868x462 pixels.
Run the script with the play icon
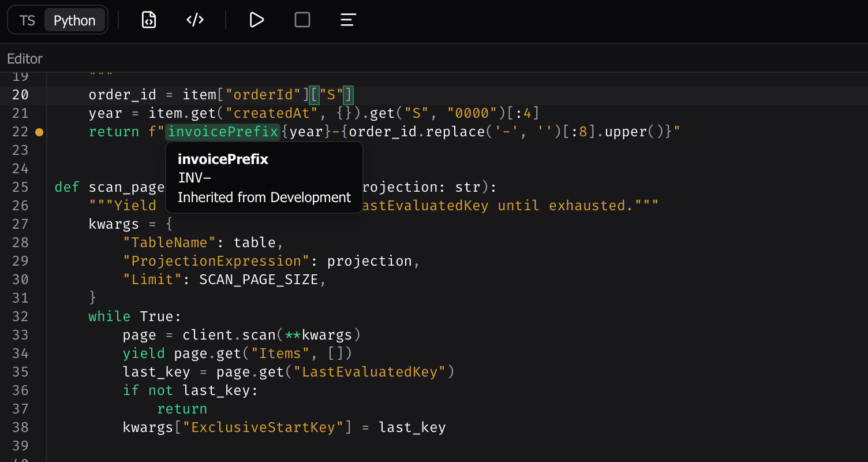click(x=256, y=20)
